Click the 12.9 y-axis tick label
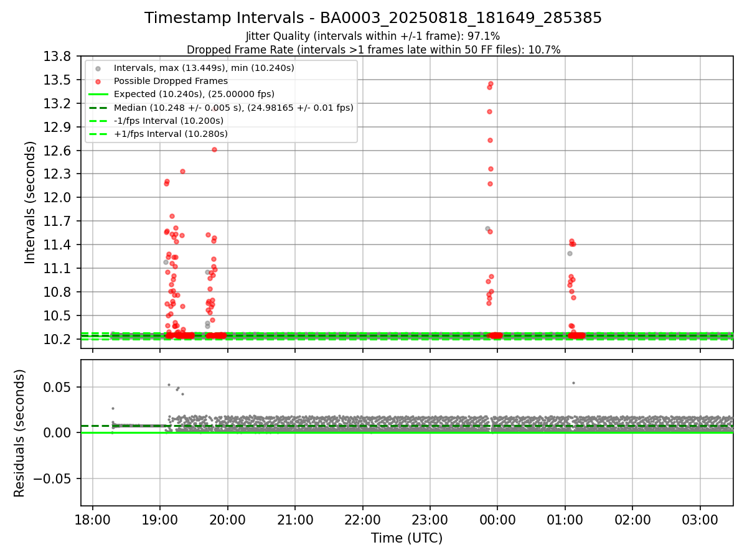Viewport: 747px width, 560px height. 58,128
